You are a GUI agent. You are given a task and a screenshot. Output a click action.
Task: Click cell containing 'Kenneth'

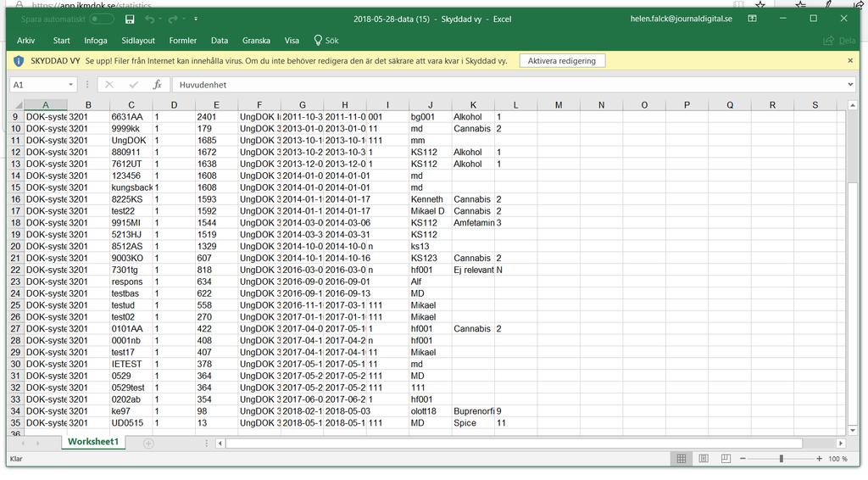[431, 198]
